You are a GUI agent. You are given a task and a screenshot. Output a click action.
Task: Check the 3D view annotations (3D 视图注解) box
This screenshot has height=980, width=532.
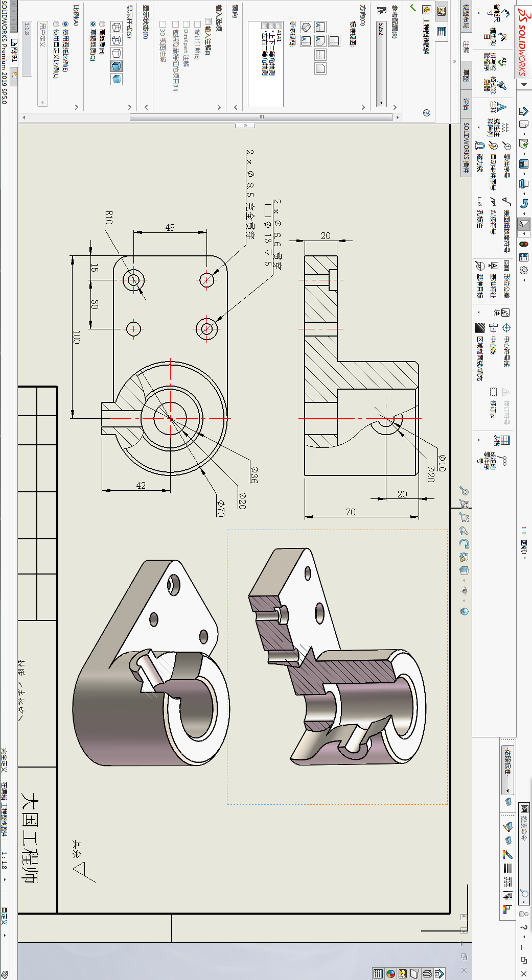point(163,24)
